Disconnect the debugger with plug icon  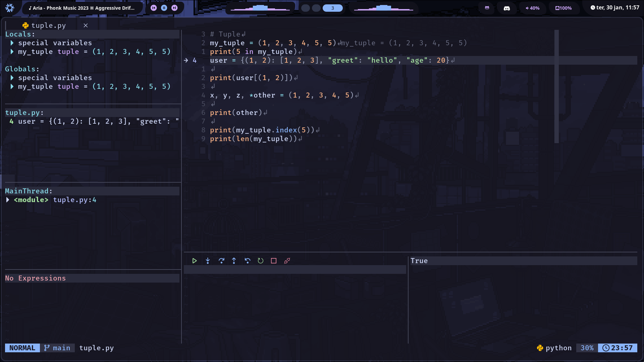coord(287,261)
